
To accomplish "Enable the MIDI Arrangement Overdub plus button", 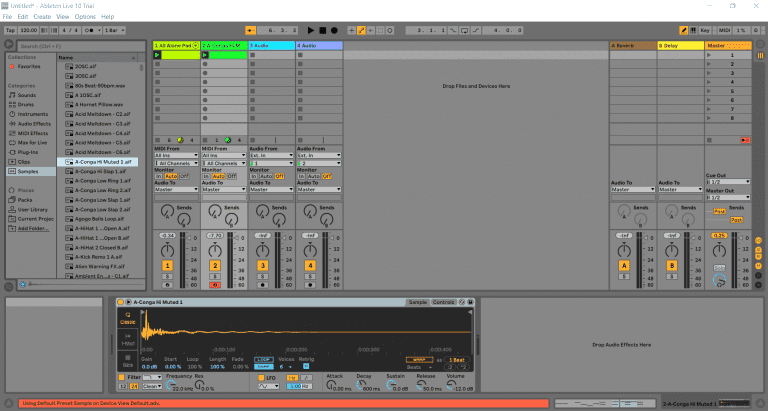I will click(x=352, y=30).
